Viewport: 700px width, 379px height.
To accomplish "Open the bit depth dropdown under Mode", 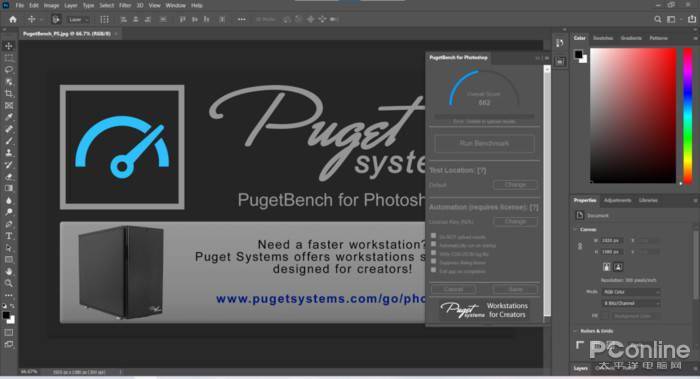I will pyautogui.click(x=631, y=304).
